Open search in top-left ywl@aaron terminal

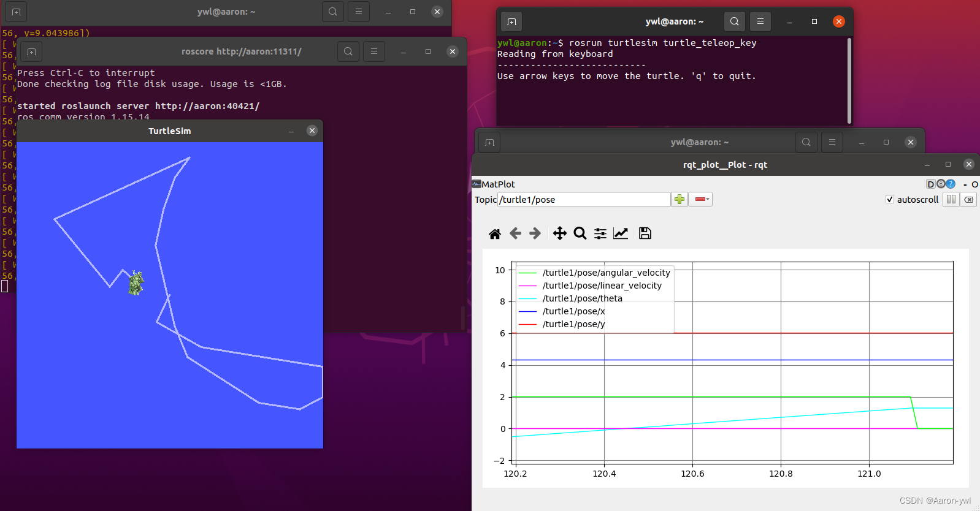coord(333,12)
